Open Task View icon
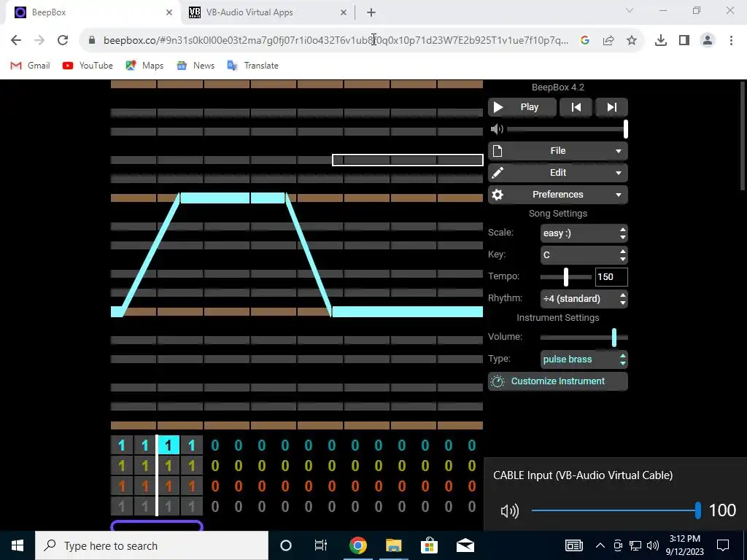This screenshot has height=560, width=747. [321, 545]
